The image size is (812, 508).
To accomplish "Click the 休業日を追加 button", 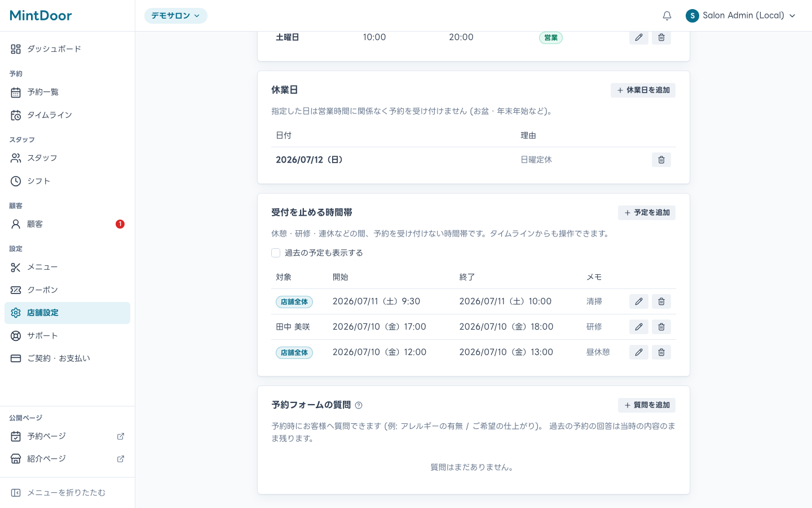I will [x=643, y=90].
